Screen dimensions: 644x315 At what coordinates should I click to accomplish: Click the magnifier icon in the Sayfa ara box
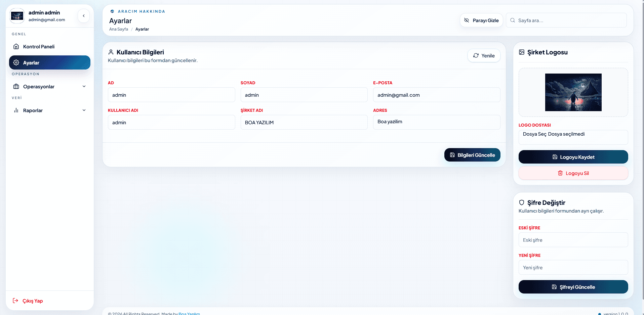click(x=513, y=20)
